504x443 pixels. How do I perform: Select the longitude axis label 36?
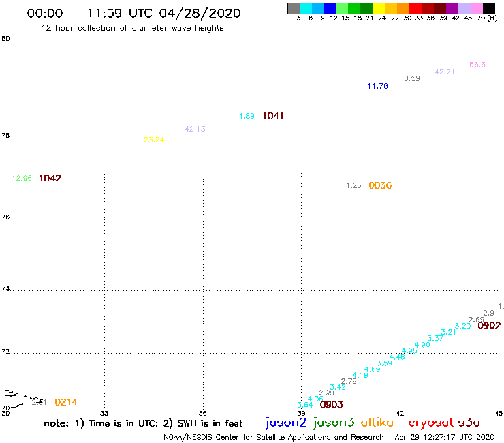[x=202, y=413]
